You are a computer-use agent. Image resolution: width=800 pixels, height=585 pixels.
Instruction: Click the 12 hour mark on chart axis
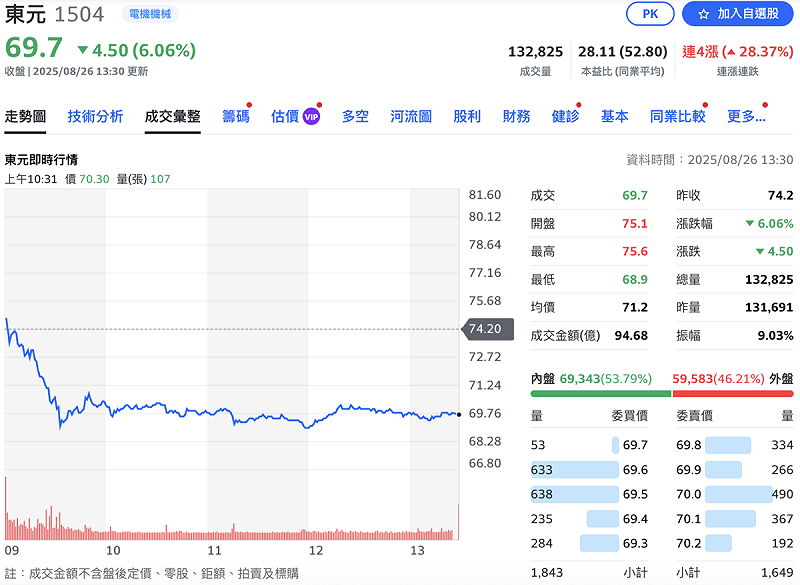click(316, 551)
